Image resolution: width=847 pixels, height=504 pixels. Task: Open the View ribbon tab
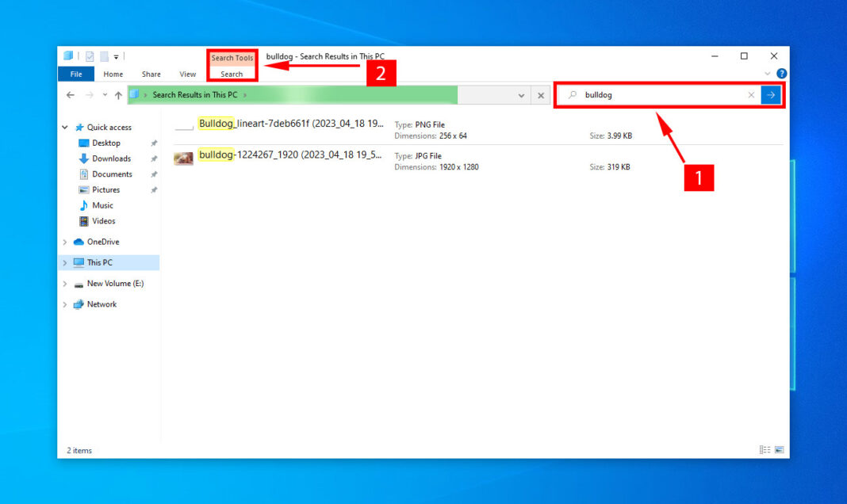coord(187,74)
